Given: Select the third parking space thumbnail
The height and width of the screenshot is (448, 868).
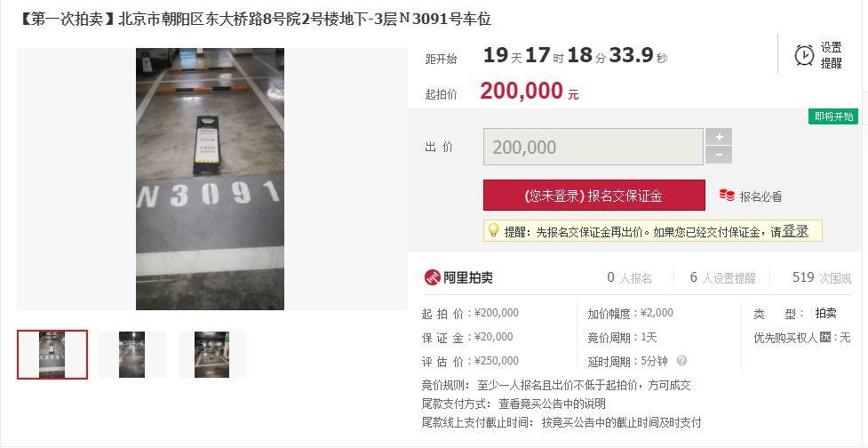Looking at the screenshot, I should click(x=212, y=355).
